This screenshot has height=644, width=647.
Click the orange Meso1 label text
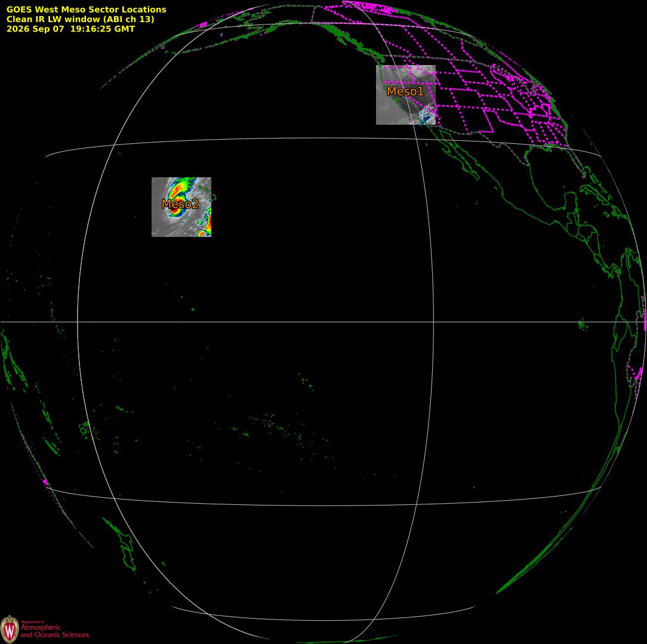click(x=405, y=91)
